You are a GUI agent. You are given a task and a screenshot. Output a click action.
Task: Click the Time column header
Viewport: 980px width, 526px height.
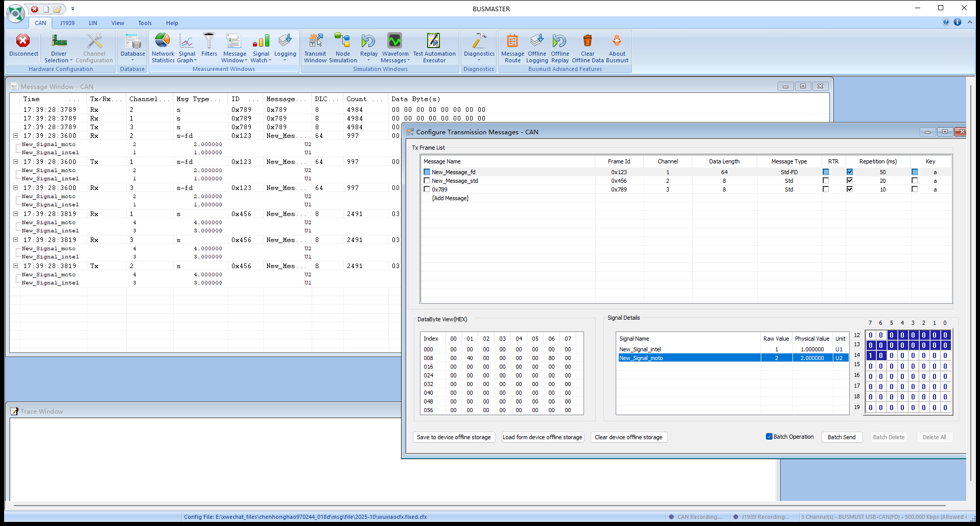53,99
